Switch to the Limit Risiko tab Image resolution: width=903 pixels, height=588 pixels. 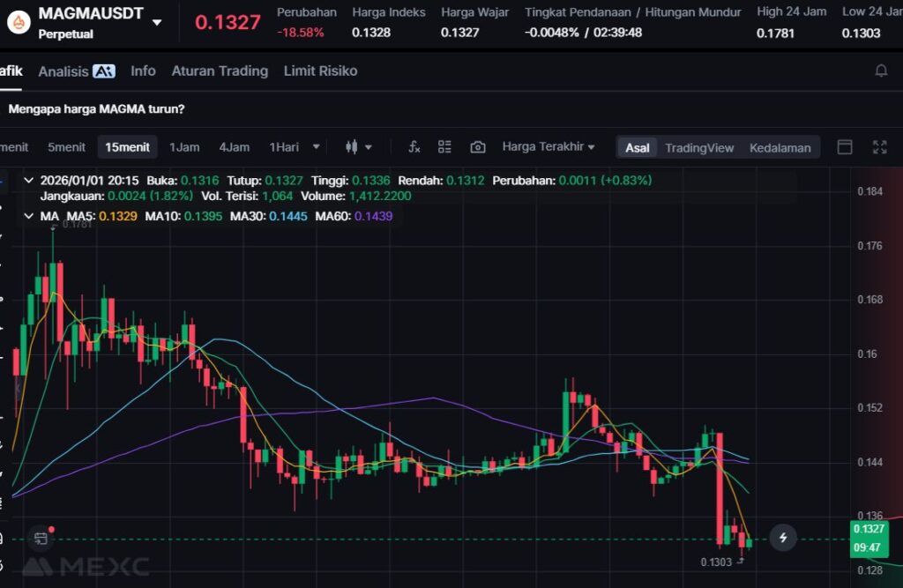[320, 71]
